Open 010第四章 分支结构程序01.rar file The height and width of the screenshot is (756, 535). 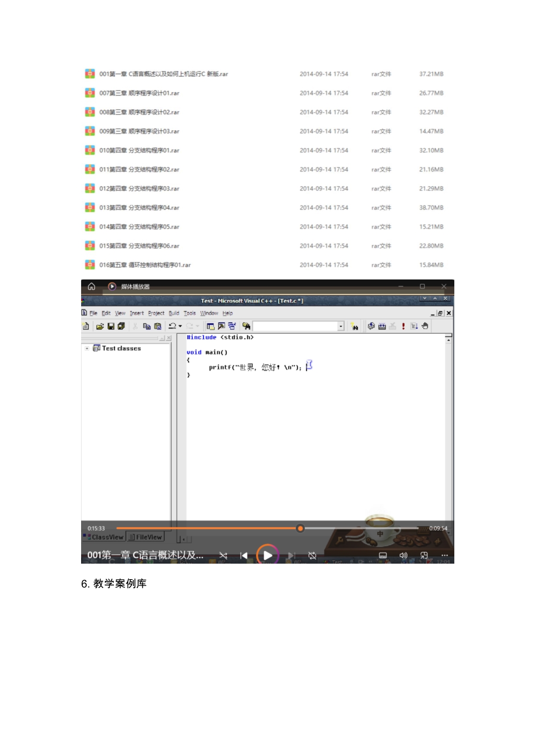click(x=139, y=151)
